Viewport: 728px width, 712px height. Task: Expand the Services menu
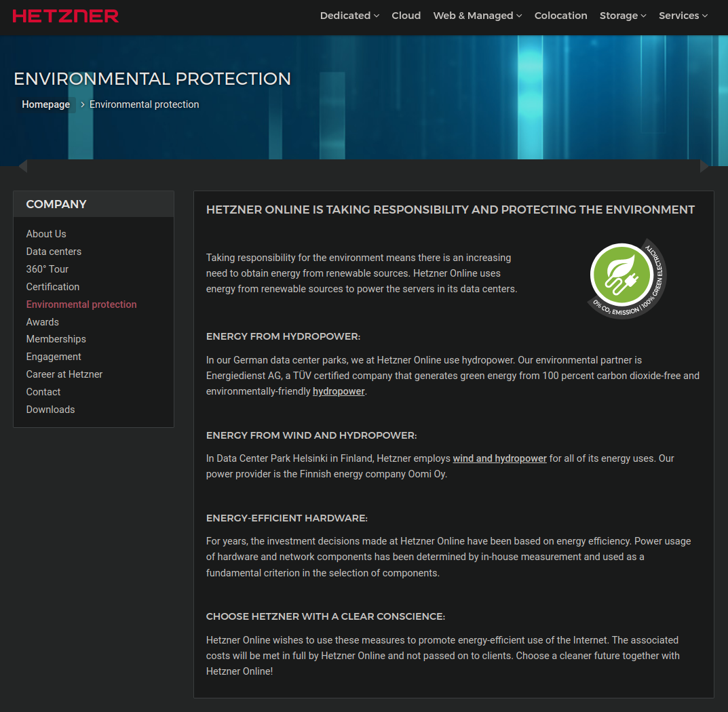coord(683,16)
